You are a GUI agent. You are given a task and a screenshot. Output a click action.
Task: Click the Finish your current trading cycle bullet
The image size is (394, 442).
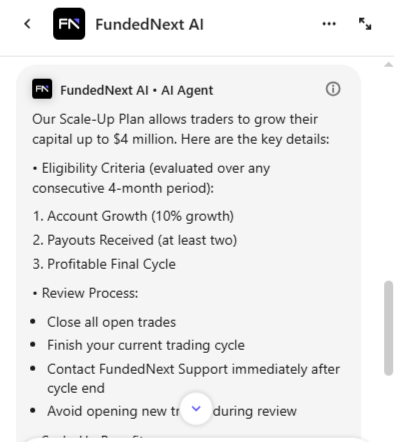click(x=146, y=345)
